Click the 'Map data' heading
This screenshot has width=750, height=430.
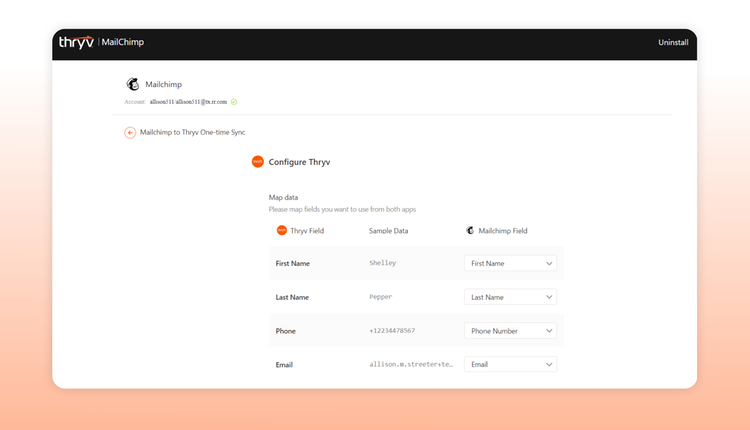(x=283, y=197)
